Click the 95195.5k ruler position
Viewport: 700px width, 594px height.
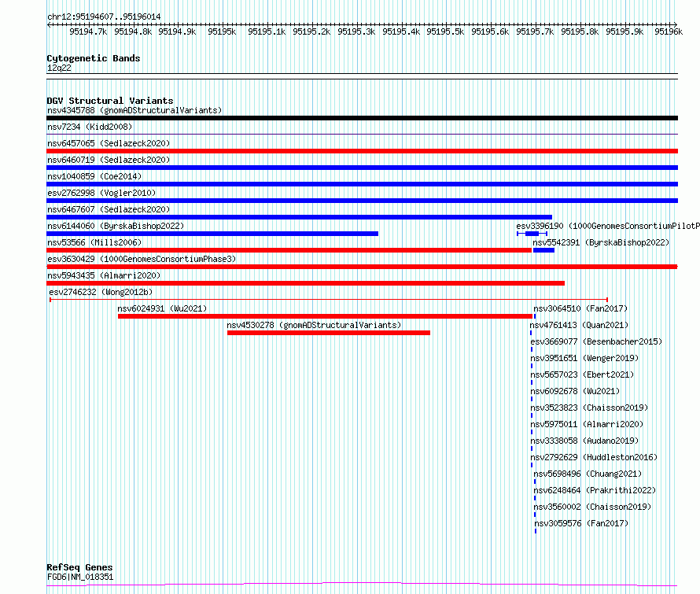pyautogui.click(x=445, y=31)
